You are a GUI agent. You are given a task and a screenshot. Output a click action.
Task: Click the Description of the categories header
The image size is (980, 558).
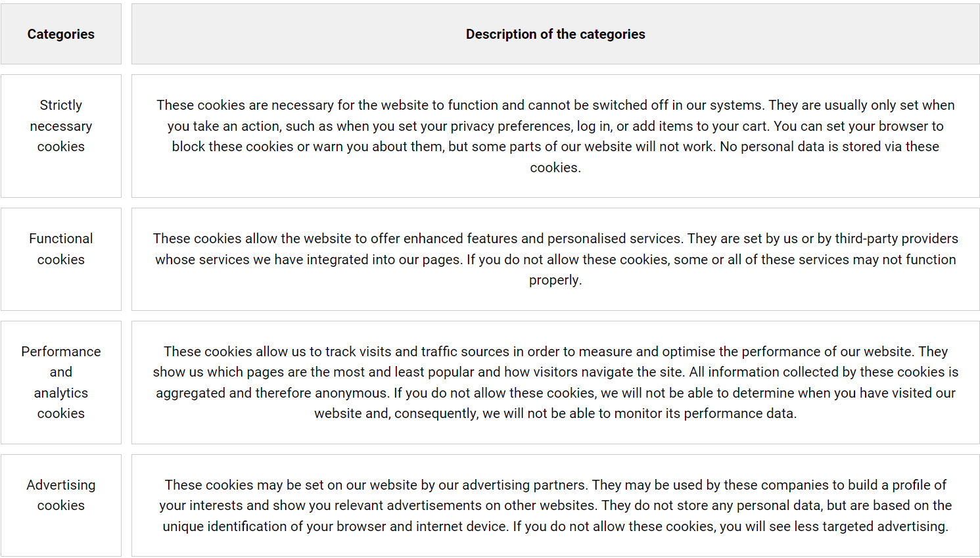pos(555,34)
